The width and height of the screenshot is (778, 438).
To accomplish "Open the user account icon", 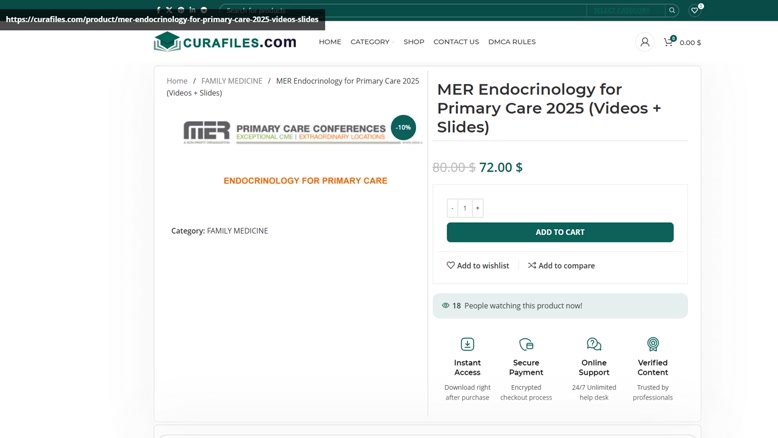I will pos(645,42).
